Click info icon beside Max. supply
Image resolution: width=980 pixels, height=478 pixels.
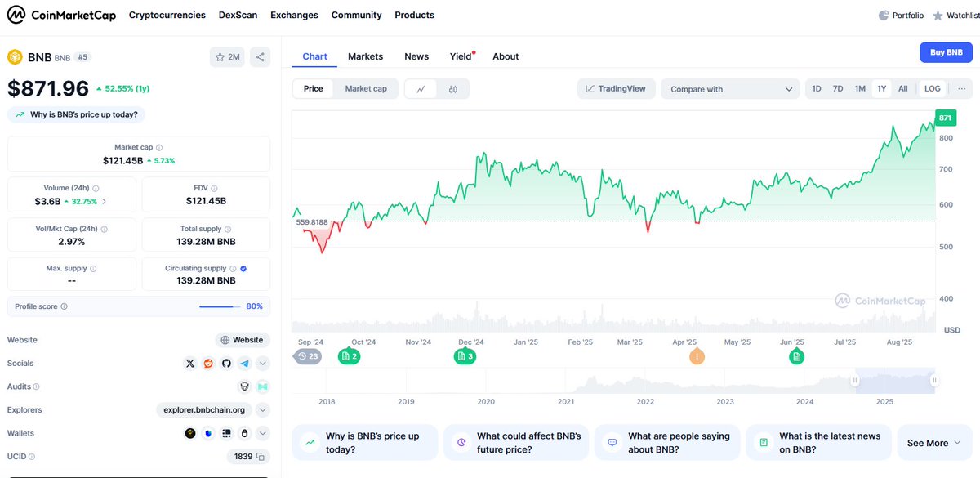coord(93,269)
